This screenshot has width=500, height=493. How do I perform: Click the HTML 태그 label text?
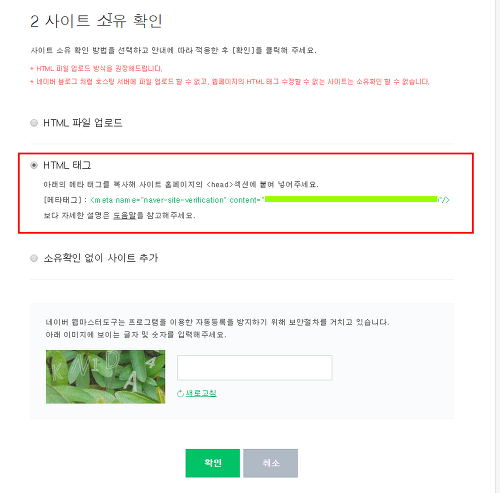tap(67, 165)
